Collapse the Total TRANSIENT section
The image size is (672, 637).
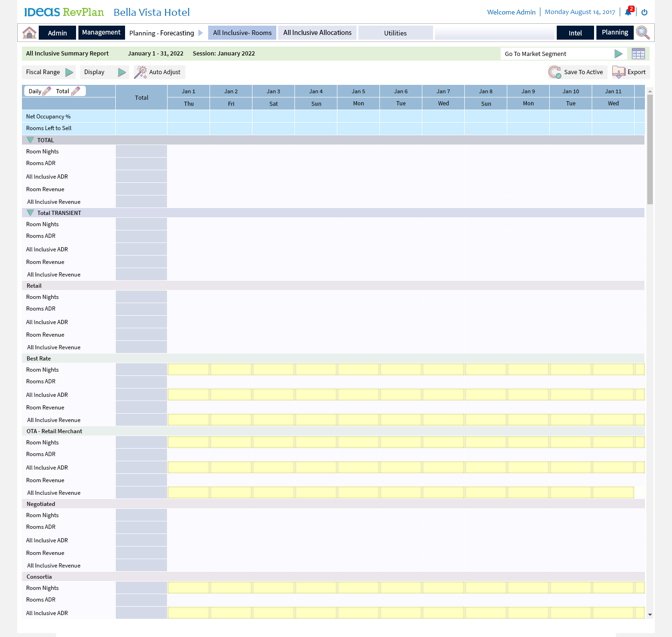[30, 213]
